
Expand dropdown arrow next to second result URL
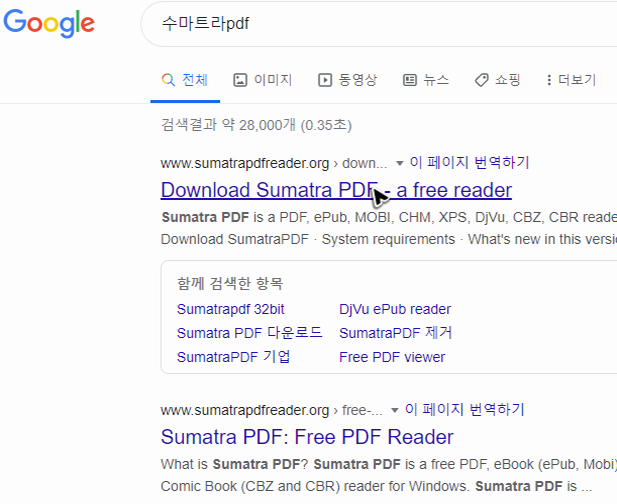pyautogui.click(x=395, y=411)
